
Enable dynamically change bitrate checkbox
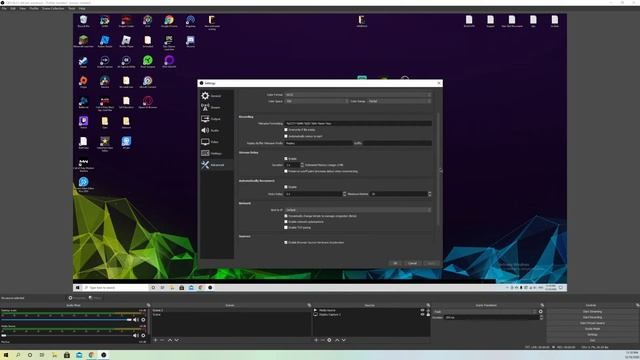[x=286, y=216]
